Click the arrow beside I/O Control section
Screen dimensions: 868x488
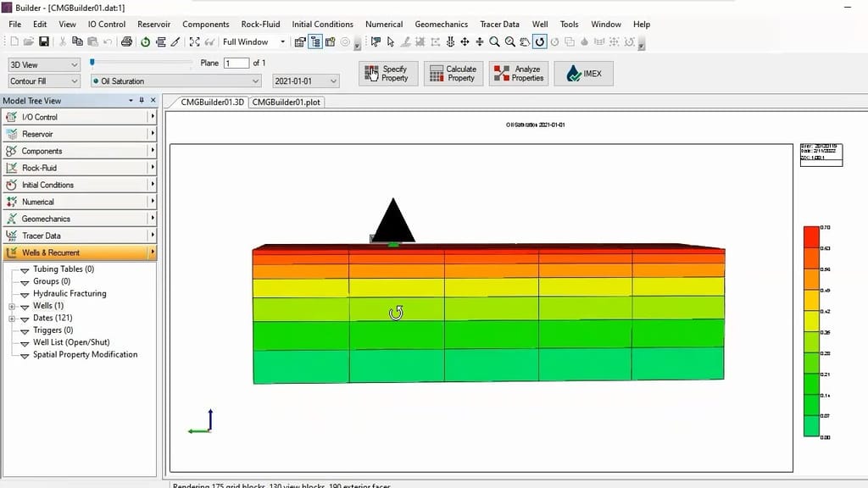click(153, 117)
